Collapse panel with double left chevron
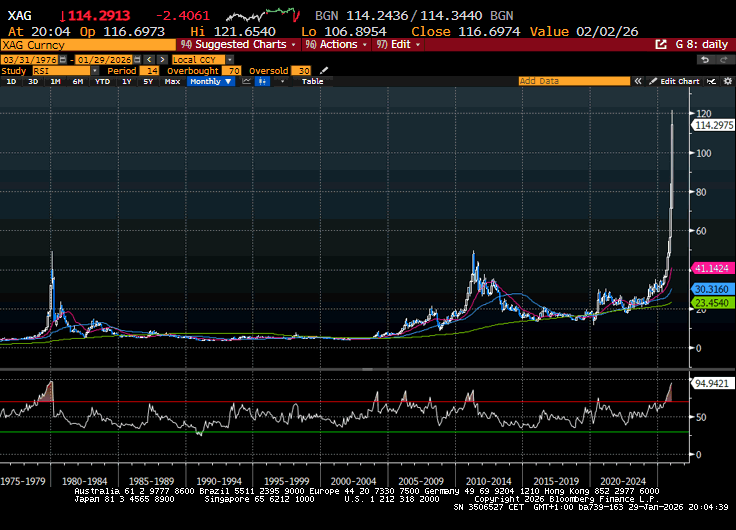The width and height of the screenshot is (736, 530). [638, 81]
